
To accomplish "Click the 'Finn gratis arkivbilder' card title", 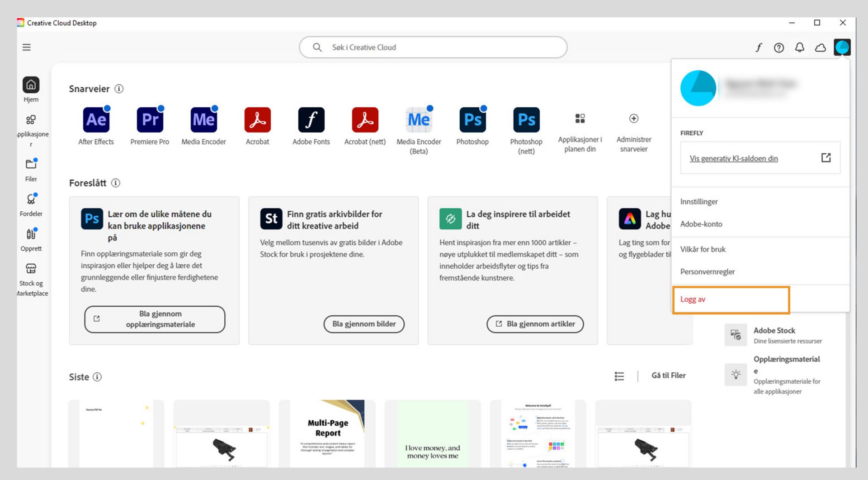I will 335,220.
